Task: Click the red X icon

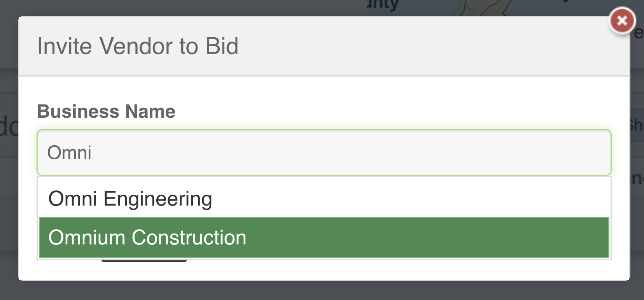Action: [x=622, y=21]
